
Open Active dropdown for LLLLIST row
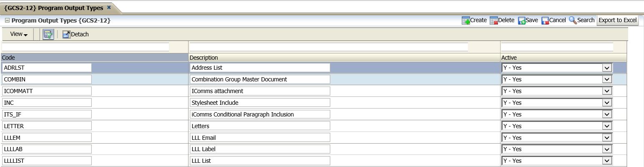click(607, 161)
